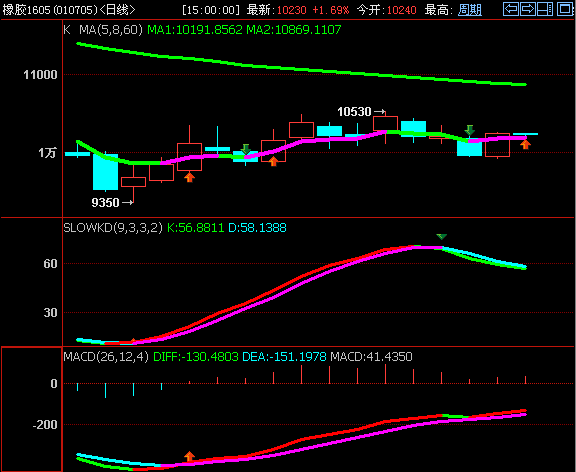Select the SLOWKD(9,3,3,2) indicator label
The height and width of the screenshot is (472, 576).
pos(113,228)
